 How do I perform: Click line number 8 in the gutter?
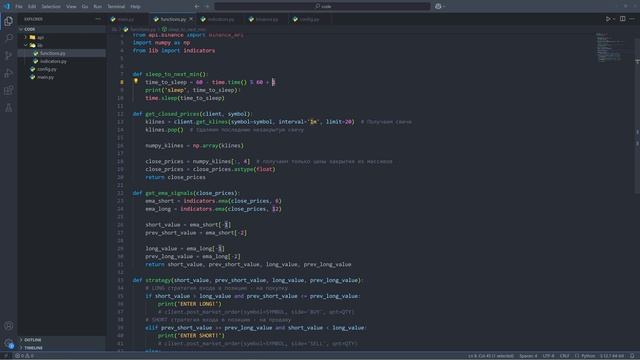click(121, 82)
